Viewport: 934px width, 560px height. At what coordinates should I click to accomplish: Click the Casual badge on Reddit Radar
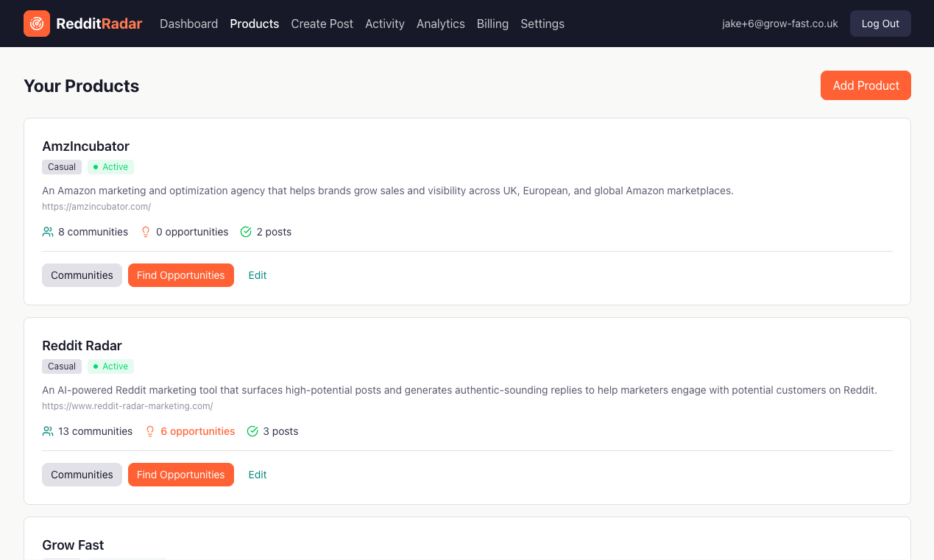point(61,366)
